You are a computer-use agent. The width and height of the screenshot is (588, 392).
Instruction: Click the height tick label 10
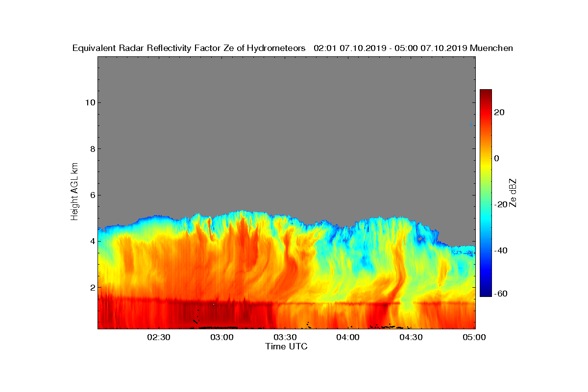click(89, 102)
